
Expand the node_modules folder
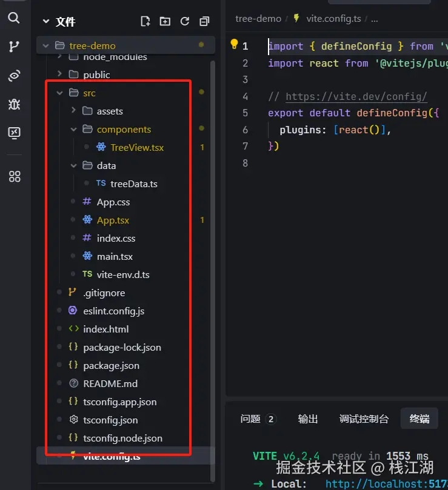(59, 57)
